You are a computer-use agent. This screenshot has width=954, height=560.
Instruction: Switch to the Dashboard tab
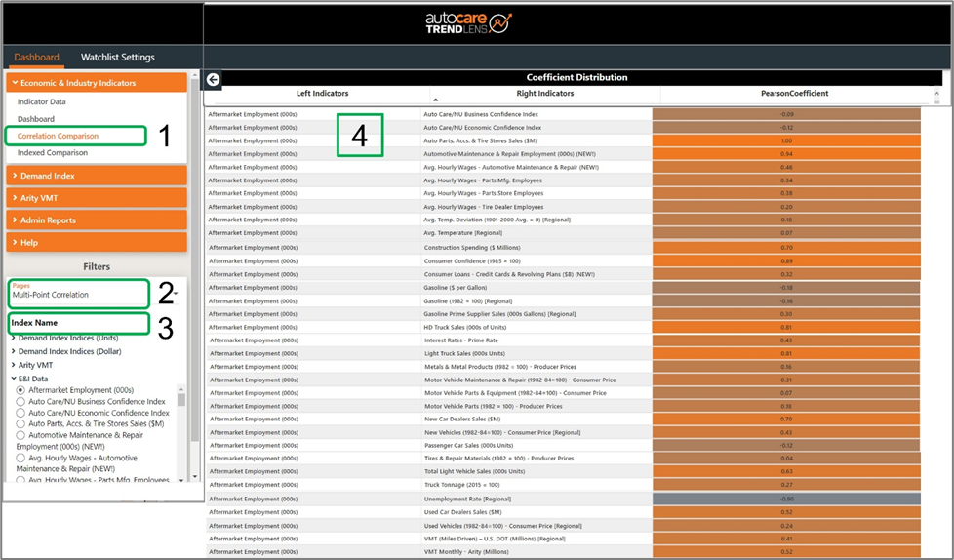click(x=36, y=58)
